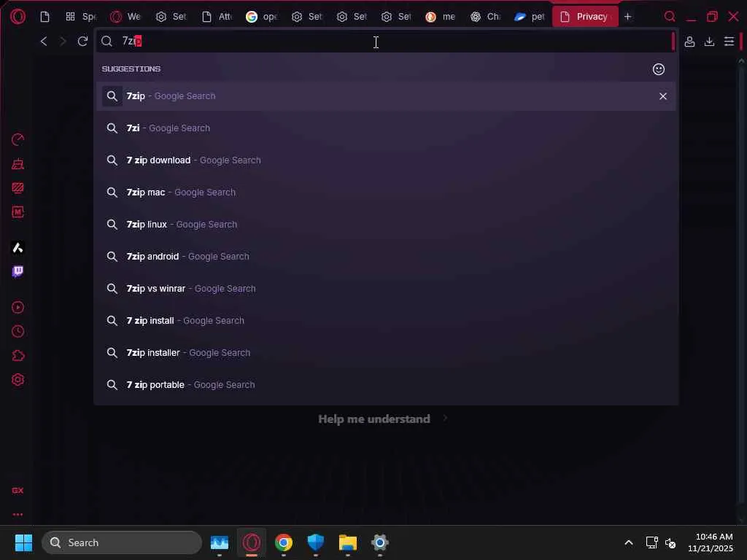Open Settings gear in sidebar

pos(18,379)
